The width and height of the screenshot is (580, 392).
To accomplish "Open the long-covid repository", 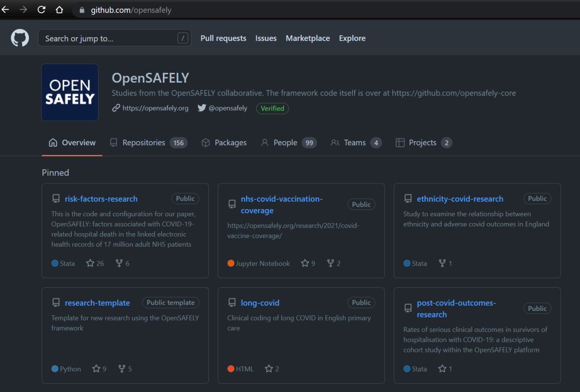I will (x=260, y=303).
